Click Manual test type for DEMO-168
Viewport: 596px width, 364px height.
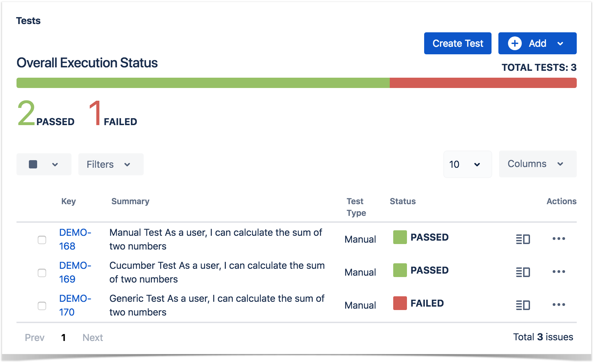[x=360, y=239]
